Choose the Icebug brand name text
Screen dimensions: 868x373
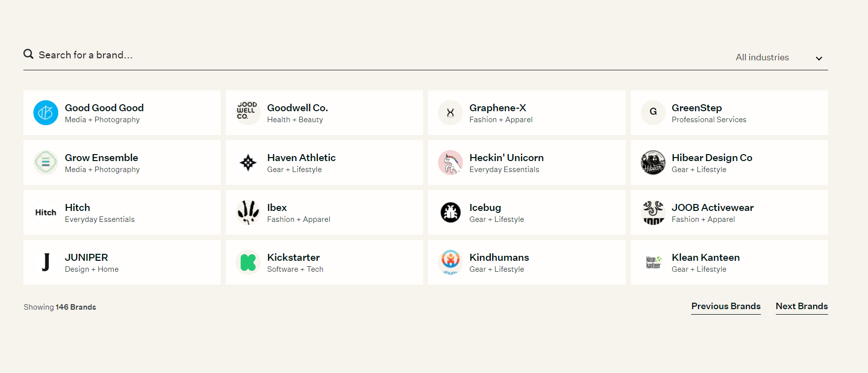(x=485, y=207)
